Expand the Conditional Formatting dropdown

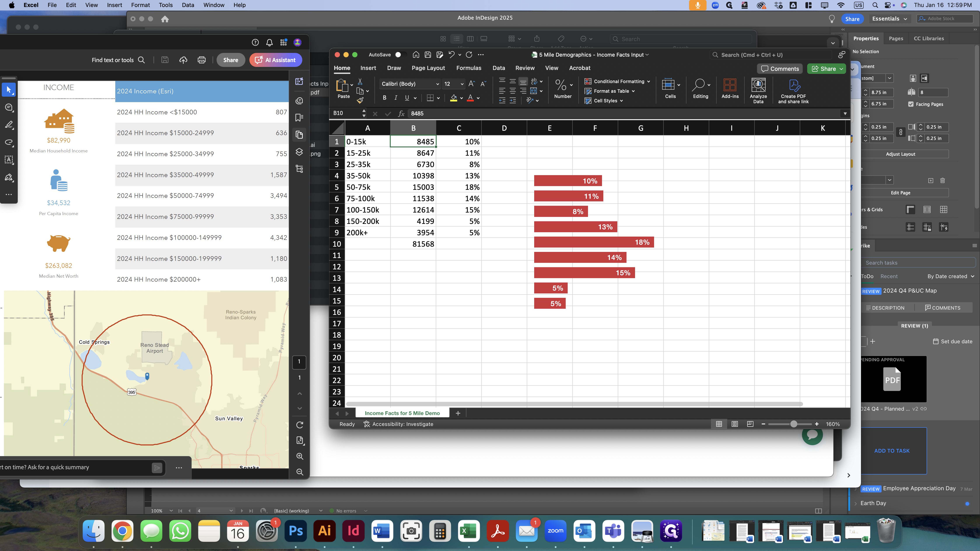648,81
